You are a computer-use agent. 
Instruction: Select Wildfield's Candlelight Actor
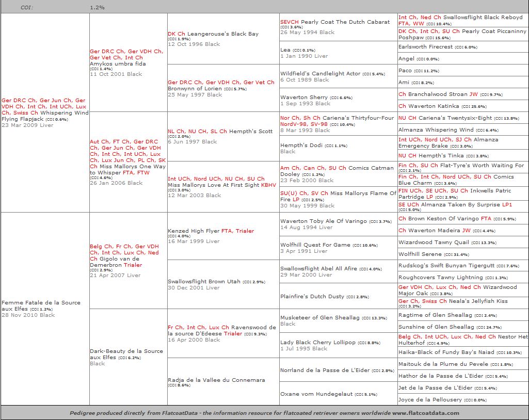tap(320, 74)
